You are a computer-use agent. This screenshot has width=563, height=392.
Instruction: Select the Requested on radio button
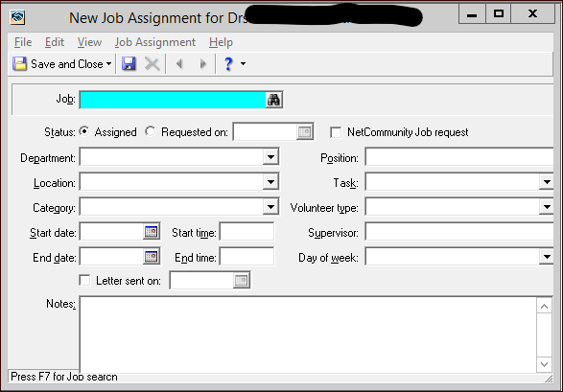point(151,131)
